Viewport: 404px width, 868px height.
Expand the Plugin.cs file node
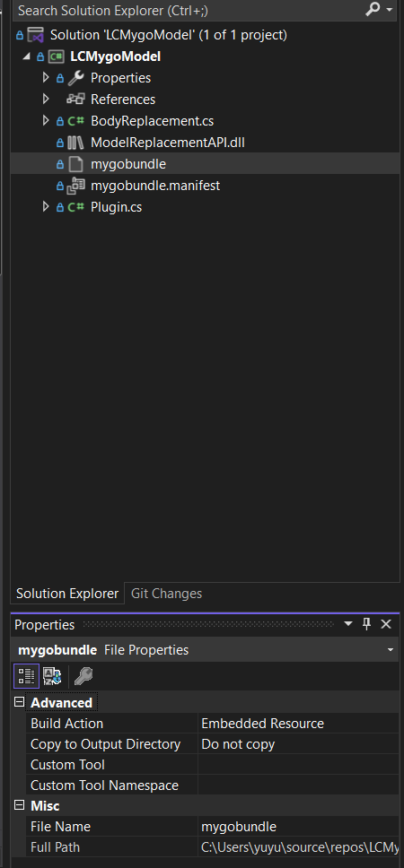pos(47,207)
